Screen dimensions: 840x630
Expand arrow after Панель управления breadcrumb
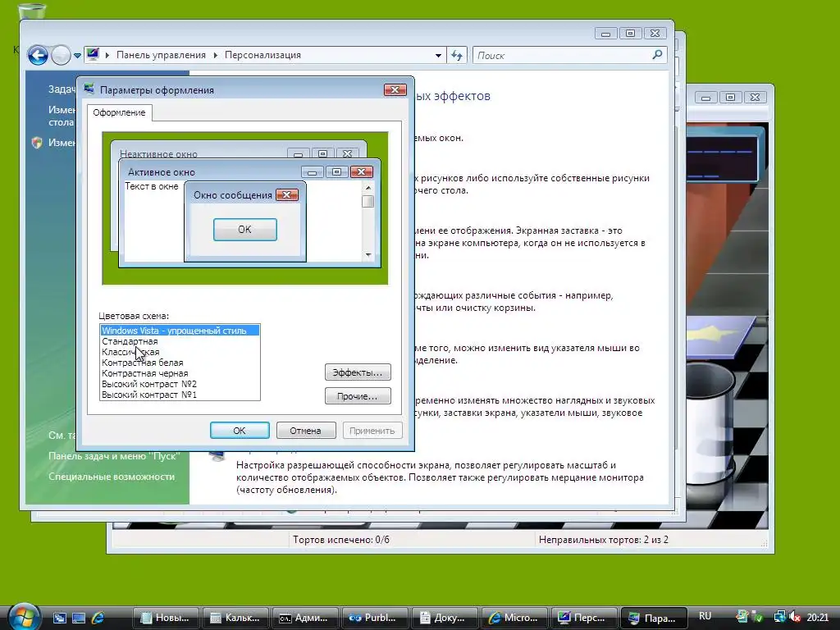216,55
